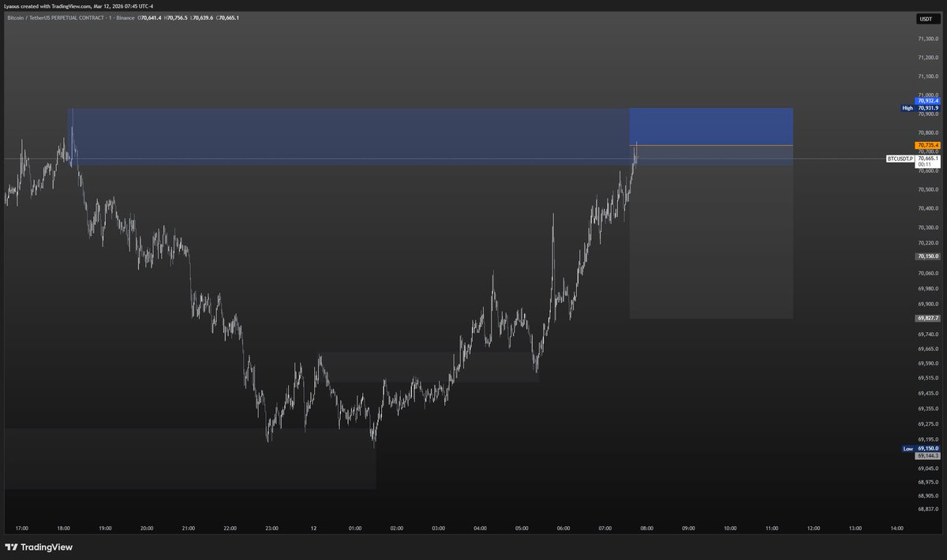Click the 17:00 time axis label
This screenshot has height=560, width=947.
(22, 528)
